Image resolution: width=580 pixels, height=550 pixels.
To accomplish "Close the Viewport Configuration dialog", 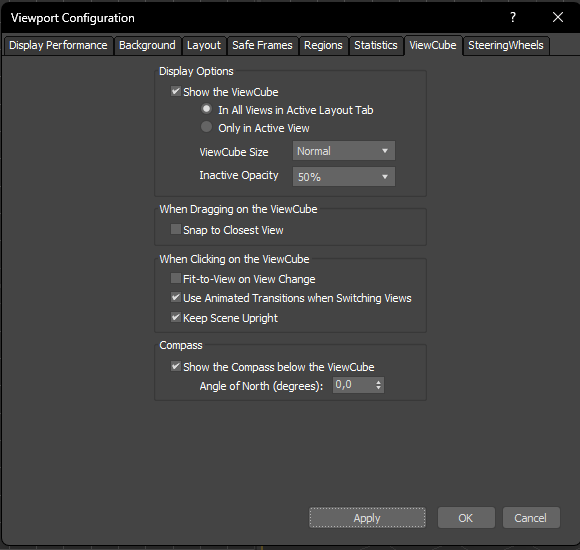I will click(558, 17).
